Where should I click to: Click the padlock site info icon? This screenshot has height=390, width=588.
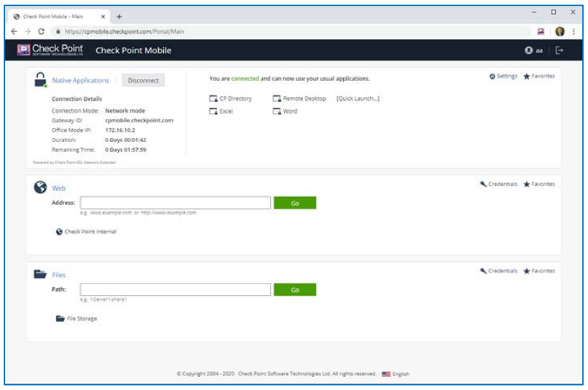click(58, 31)
